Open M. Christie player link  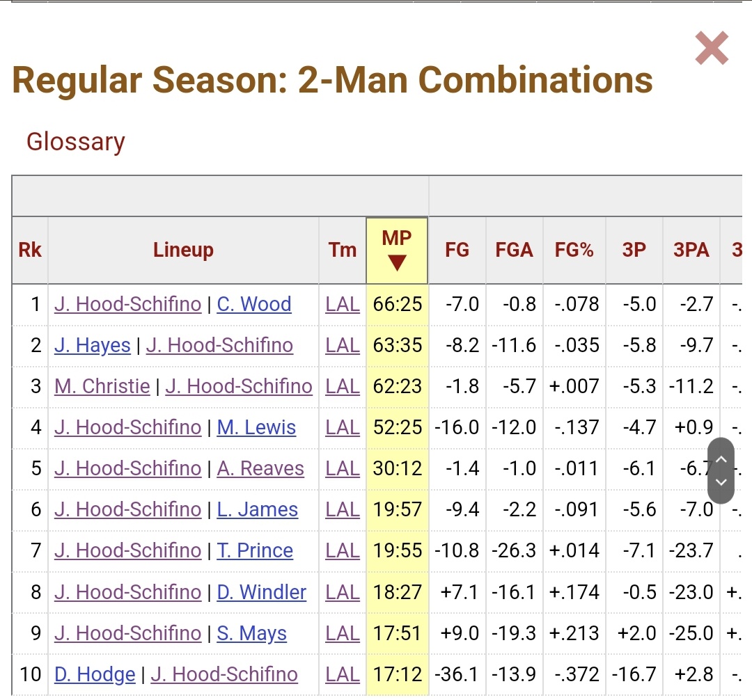point(102,386)
